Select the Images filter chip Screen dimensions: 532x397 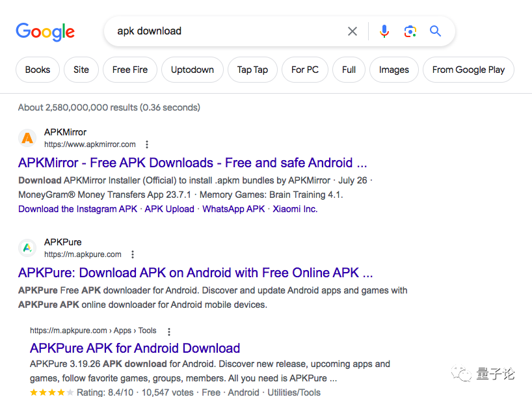(394, 70)
